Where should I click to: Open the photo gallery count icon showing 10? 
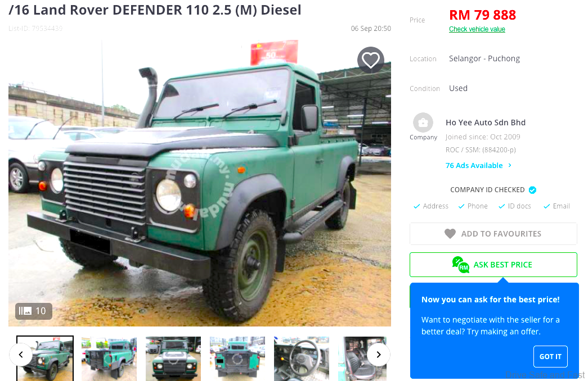coord(33,311)
